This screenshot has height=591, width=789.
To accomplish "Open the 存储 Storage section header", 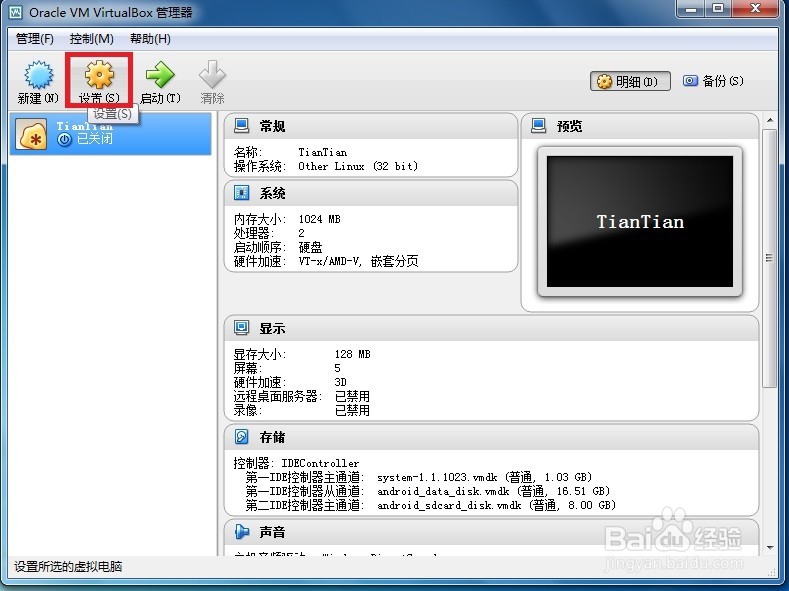I will point(491,437).
